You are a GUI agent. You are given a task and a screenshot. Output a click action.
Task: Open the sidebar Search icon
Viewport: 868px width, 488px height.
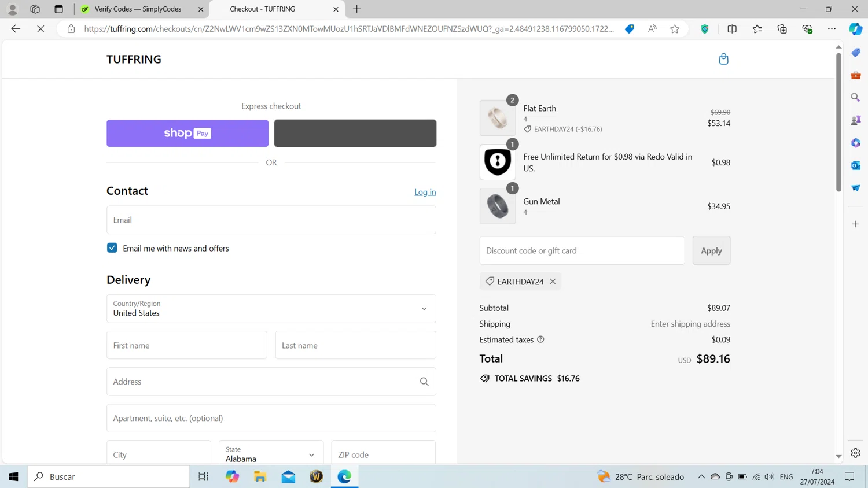pyautogui.click(x=855, y=98)
